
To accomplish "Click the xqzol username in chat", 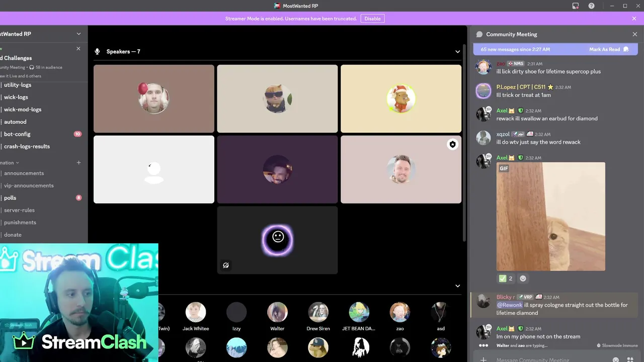I will coord(503,134).
